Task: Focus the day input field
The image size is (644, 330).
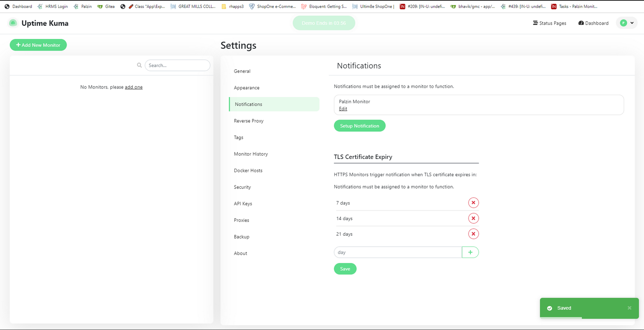Action: (398, 252)
